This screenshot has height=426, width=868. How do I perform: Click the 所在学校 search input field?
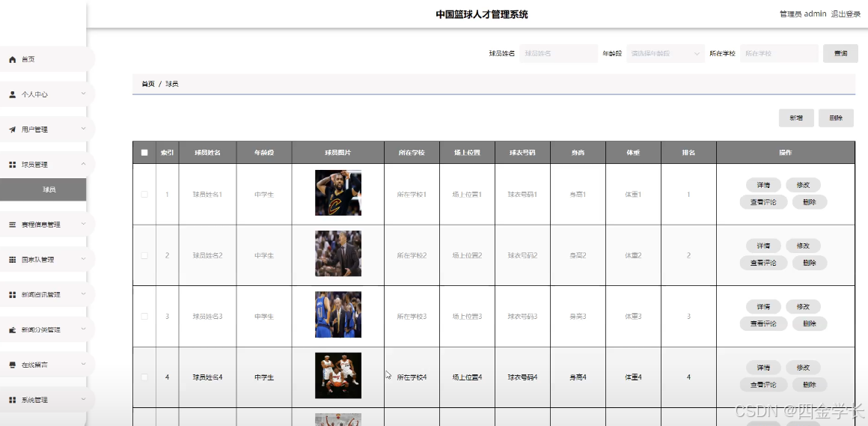(779, 54)
